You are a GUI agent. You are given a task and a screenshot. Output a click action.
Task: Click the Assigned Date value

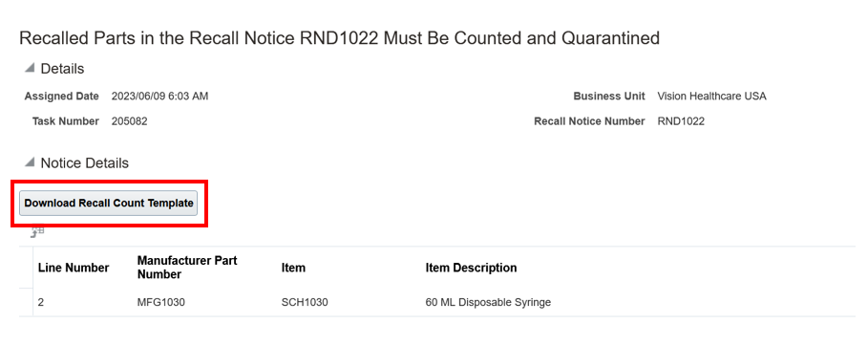160,97
